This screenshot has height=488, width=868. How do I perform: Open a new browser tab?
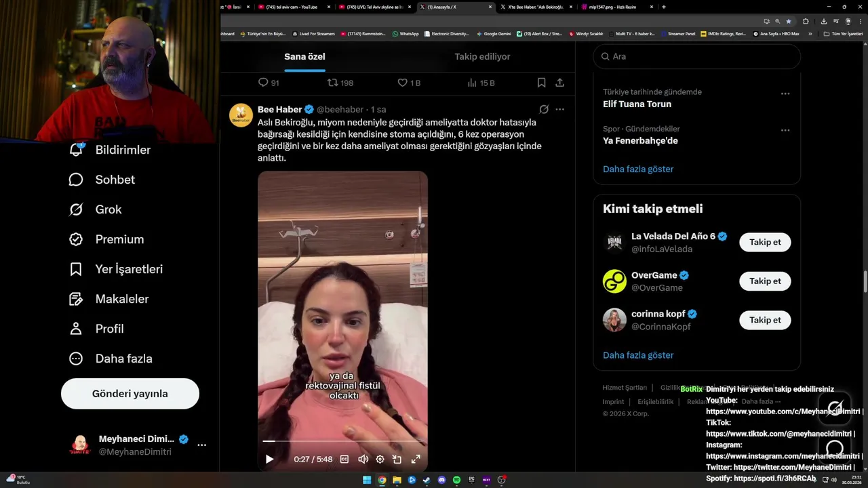point(663,7)
